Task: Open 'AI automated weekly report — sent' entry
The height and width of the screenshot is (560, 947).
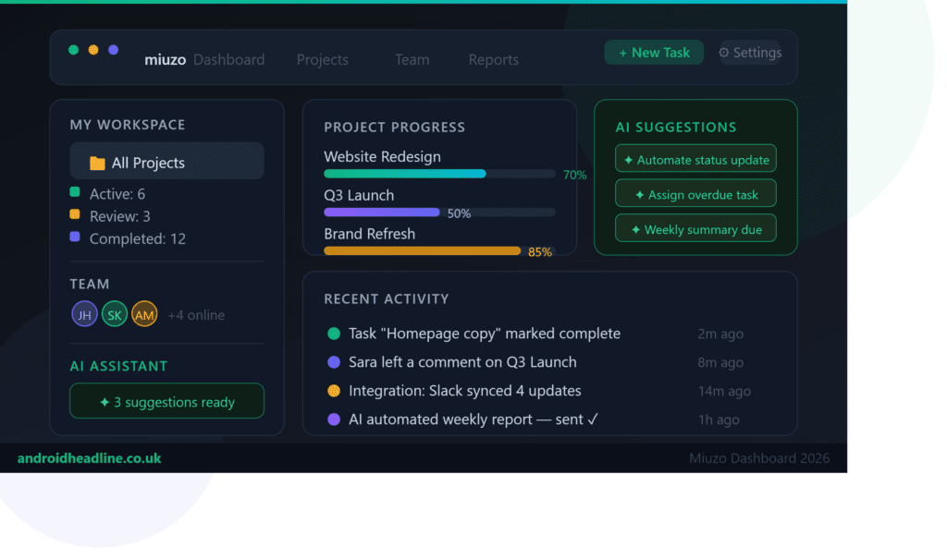Action: (x=473, y=420)
